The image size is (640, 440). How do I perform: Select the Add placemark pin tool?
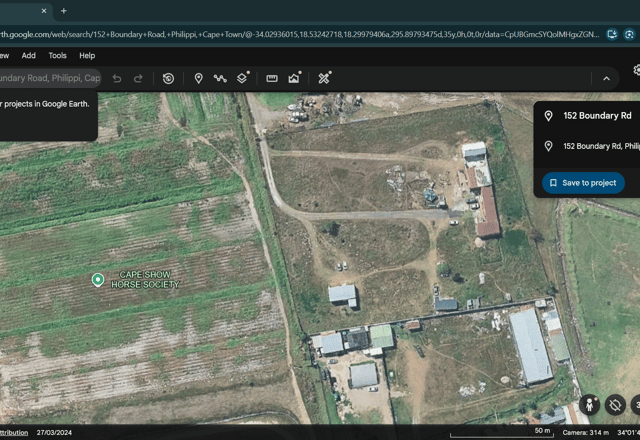point(198,78)
